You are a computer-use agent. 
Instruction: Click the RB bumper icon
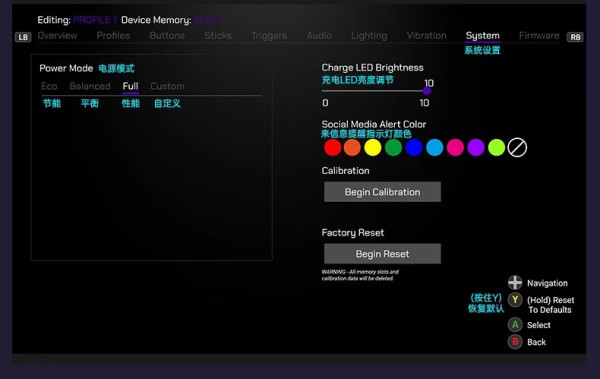pyautogui.click(x=575, y=37)
